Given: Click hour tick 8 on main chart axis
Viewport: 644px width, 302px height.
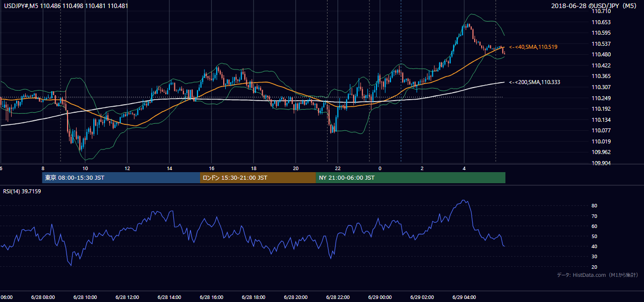Looking at the screenshot, I should 43,168.
